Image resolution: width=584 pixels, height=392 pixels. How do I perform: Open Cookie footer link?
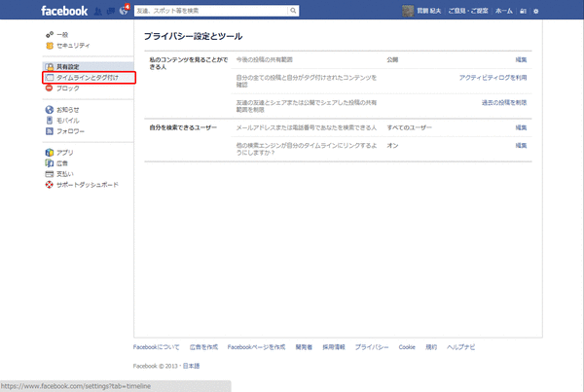[407, 347]
